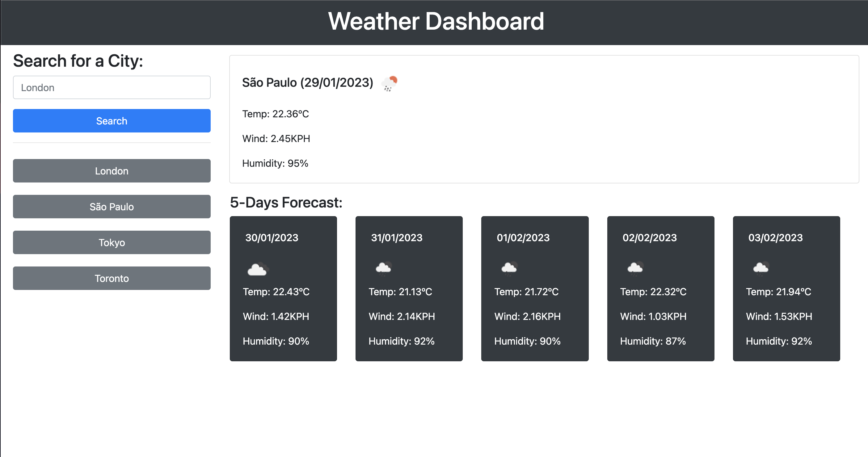
Task: Click the Weather Dashboard header title
Action: (x=436, y=22)
